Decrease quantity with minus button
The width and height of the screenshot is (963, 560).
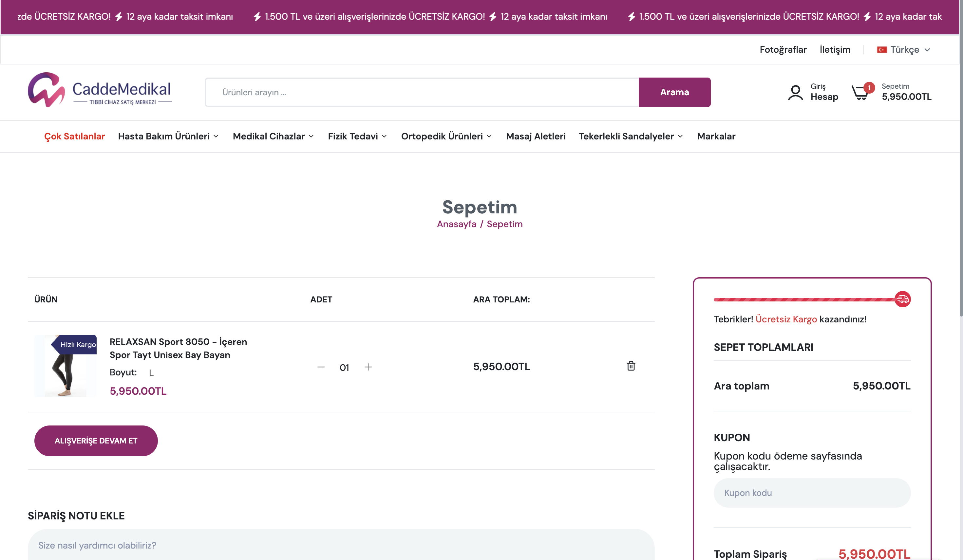point(321,367)
